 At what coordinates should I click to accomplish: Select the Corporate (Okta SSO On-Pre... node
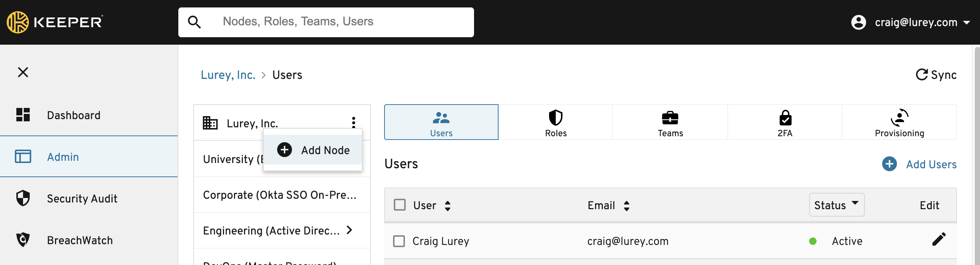click(x=280, y=195)
